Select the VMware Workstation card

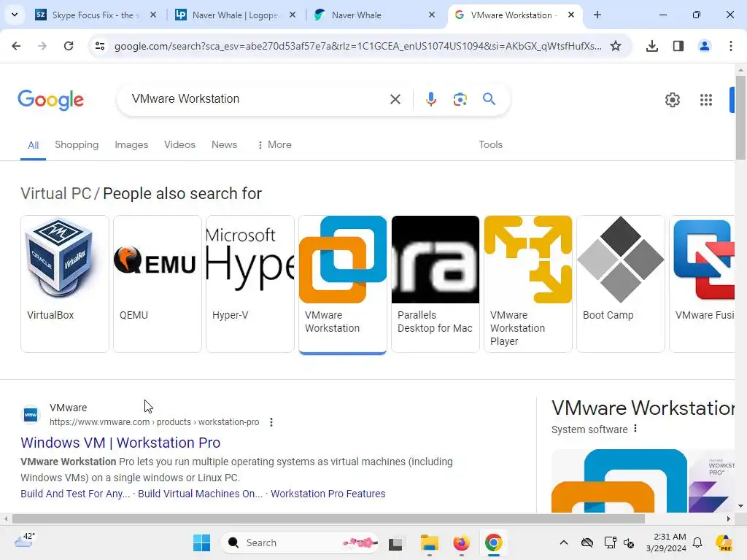[x=343, y=284]
